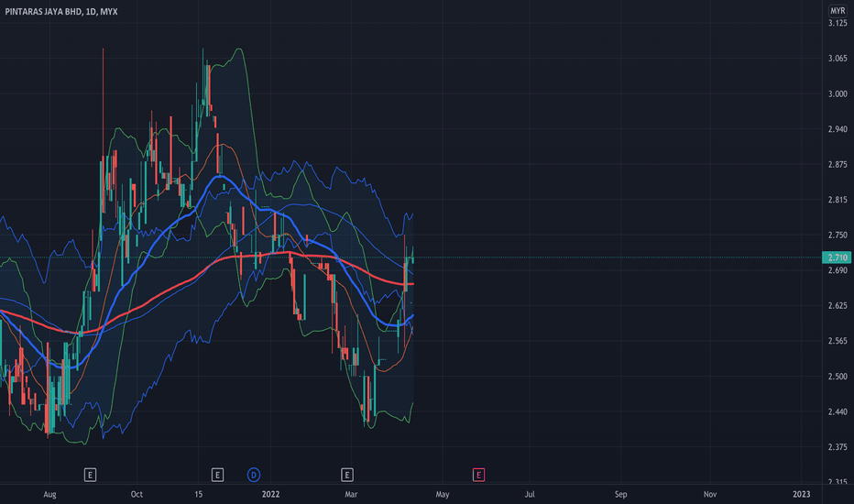Screen dimensions: 854x504
Task: Click the 2022 label on the time axis
Action: click(270, 494)
